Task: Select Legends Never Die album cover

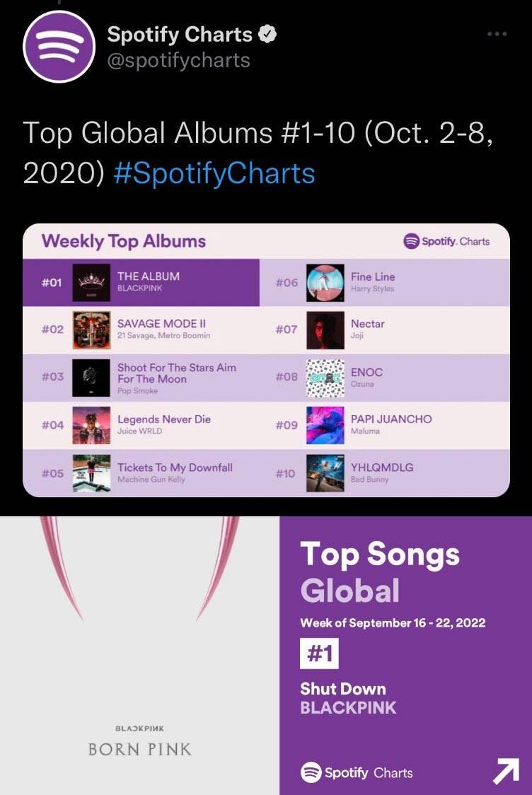Action: (91, 425)
